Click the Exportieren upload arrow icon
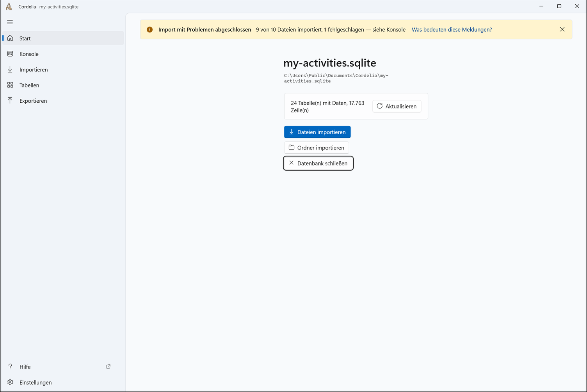The height and width of the screenshot is (392, 587). pyautogui.click(x=10, y=100)
